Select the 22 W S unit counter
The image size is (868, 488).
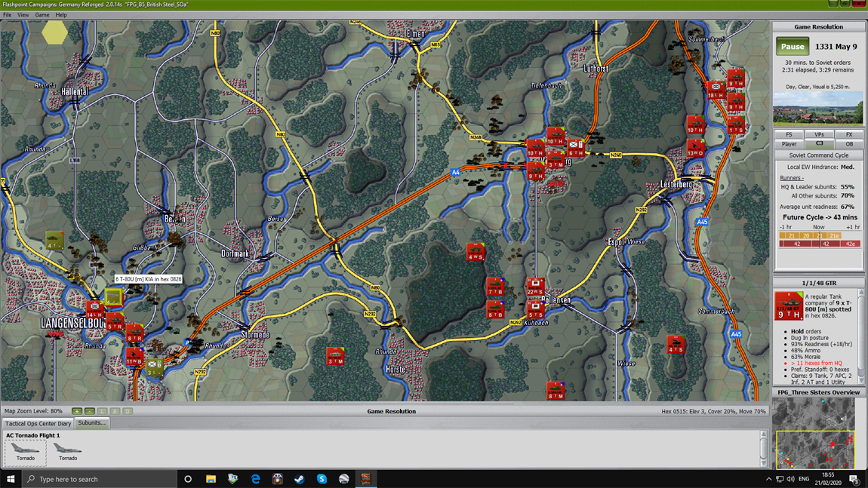click(x=535, y=287)
